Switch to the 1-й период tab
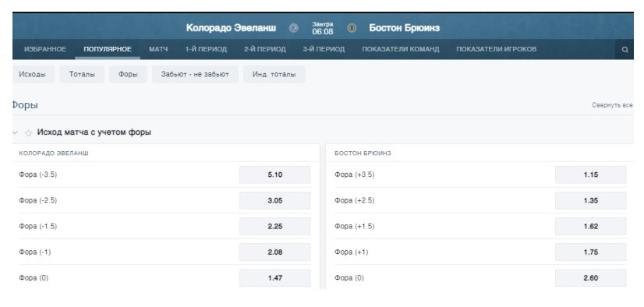Screen dimensions: 644x307 [x=206, y=49]
